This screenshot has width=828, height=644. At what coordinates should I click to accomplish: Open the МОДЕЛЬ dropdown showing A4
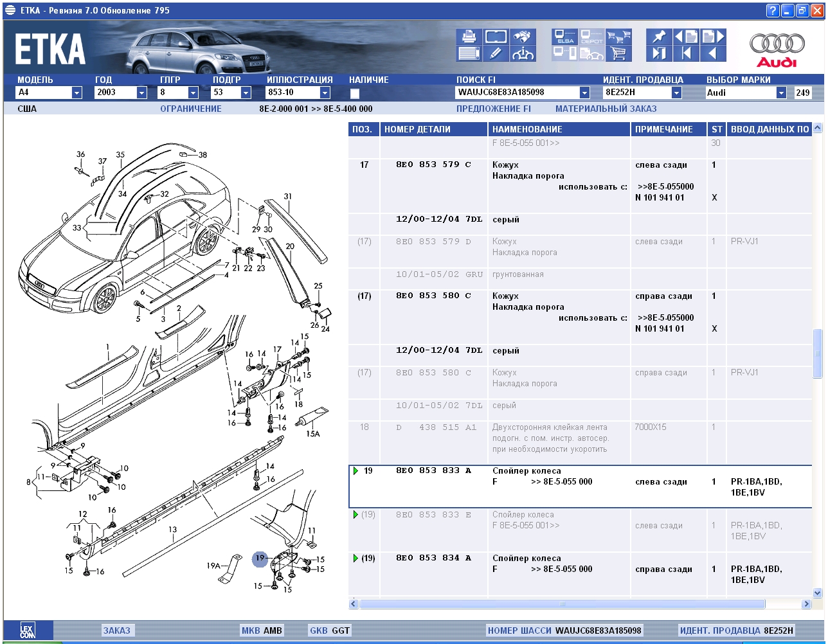click(x=76, y=93)
